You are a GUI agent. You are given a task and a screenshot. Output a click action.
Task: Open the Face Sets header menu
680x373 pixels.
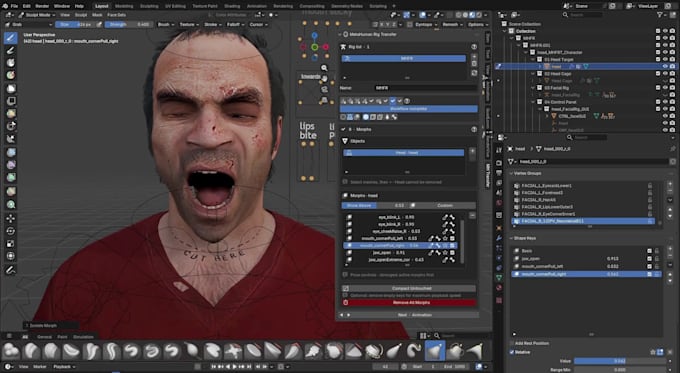coord(117,15)
